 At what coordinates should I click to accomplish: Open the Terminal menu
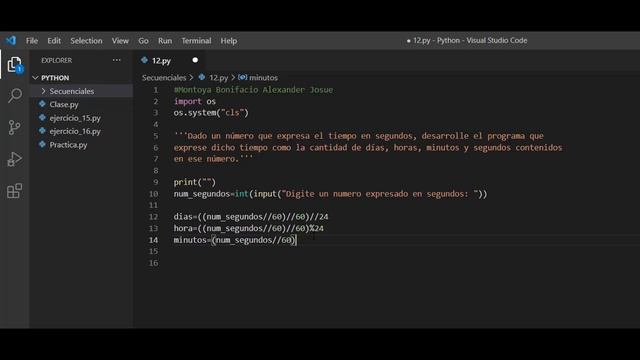click(196, 41)
